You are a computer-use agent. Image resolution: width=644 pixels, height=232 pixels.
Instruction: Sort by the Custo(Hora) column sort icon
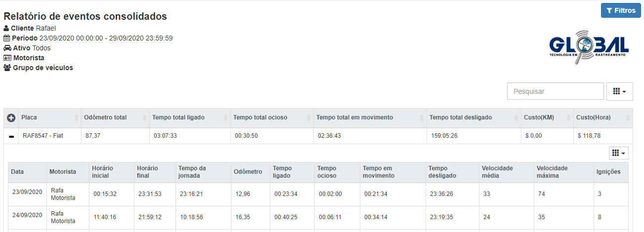tap(628, 118)
